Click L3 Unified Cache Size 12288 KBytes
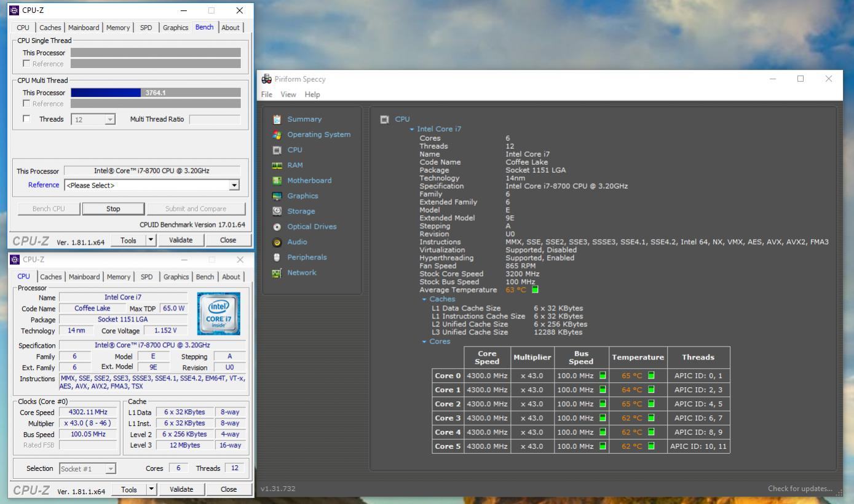 [558, 332]
